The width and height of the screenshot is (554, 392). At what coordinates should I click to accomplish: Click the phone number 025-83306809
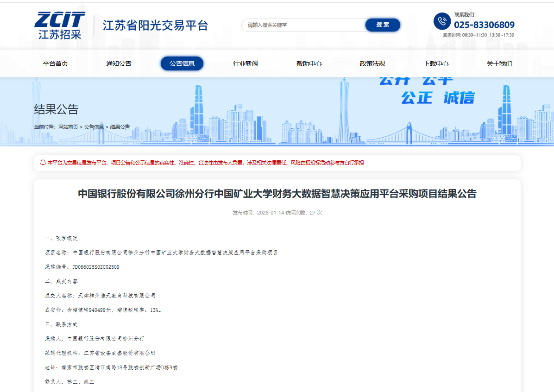coord(484,25)
